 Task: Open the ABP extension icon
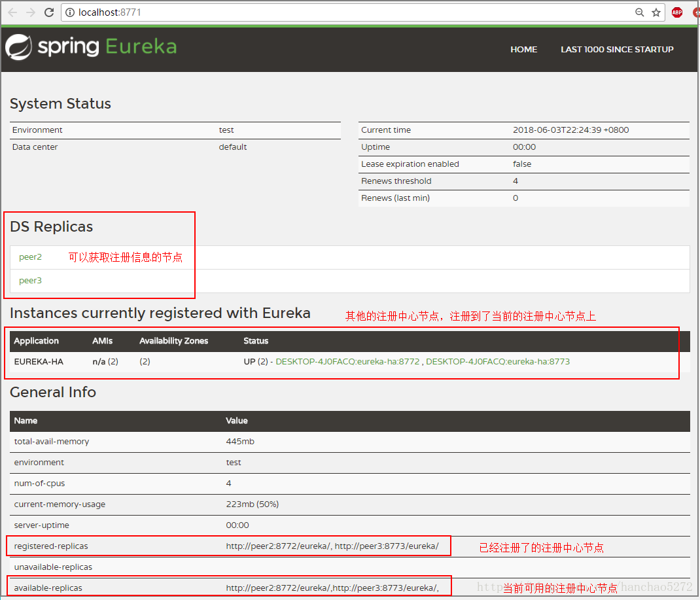coord(677,12)
